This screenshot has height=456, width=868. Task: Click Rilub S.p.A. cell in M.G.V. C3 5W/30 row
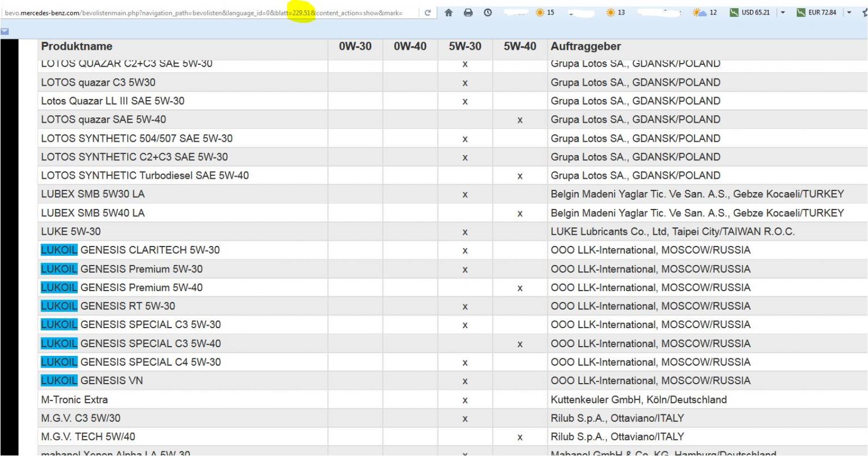click(x=617, y=418)
